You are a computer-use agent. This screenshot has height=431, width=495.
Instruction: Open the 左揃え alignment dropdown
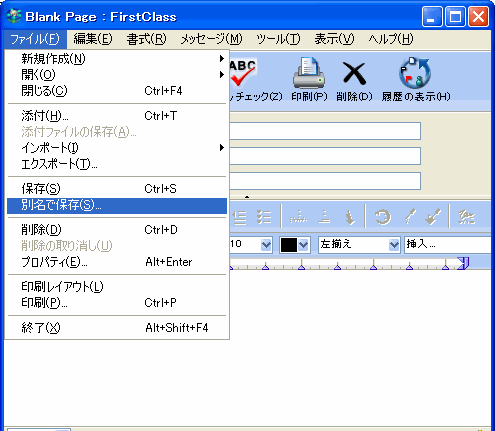pos(394,245)
